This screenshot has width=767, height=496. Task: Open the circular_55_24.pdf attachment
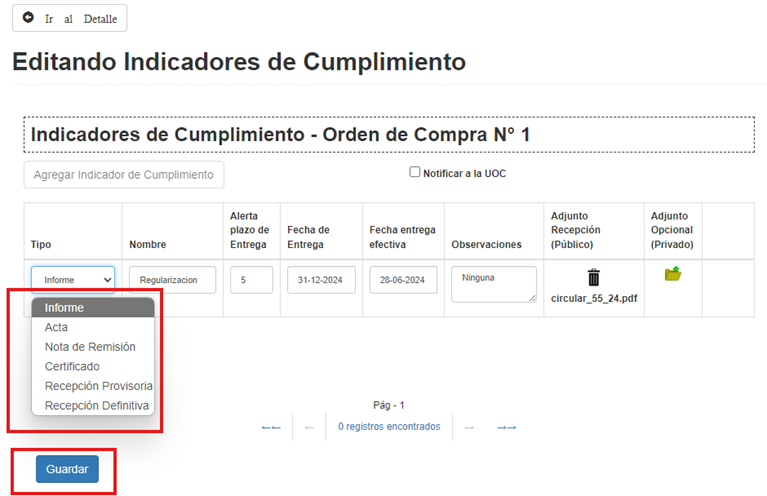click(593, 298)
